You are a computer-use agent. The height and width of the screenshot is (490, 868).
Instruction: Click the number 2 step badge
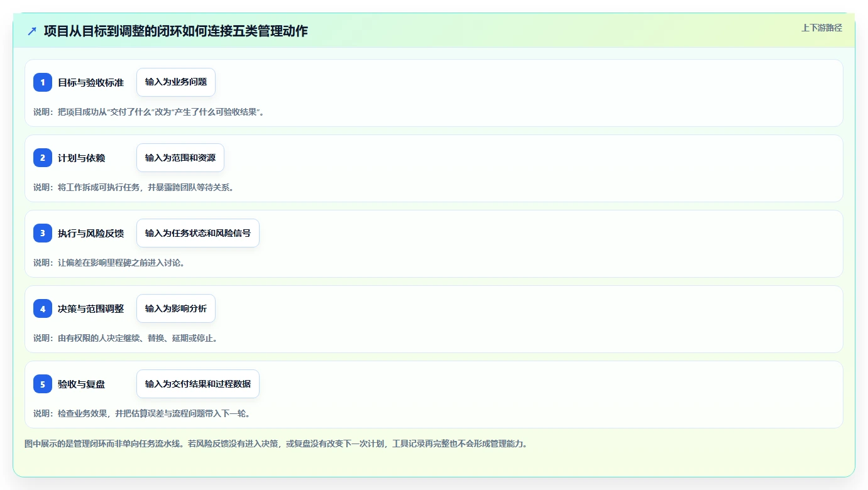(x=43, y=158)
